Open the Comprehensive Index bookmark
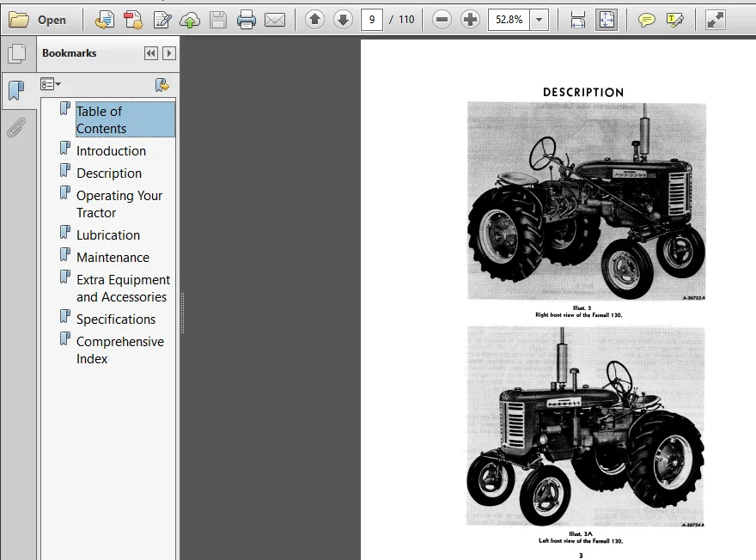 (x=120, y=350)
